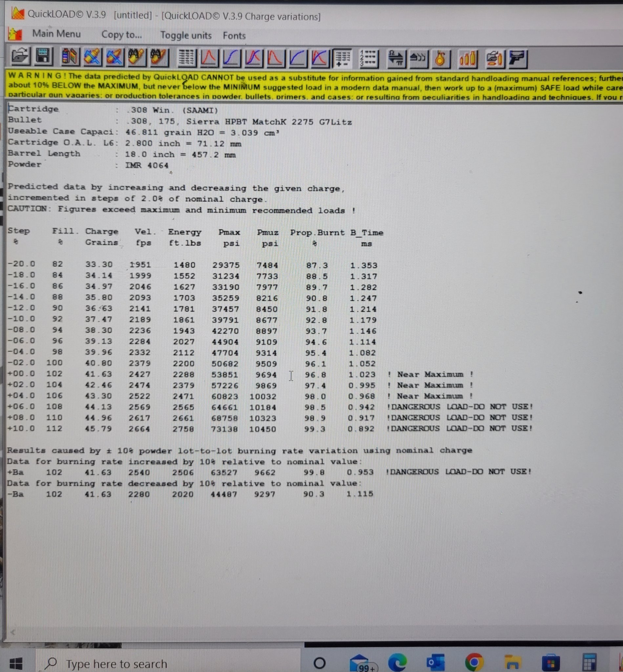Open the orange cartridges row icon

(467, 59)
